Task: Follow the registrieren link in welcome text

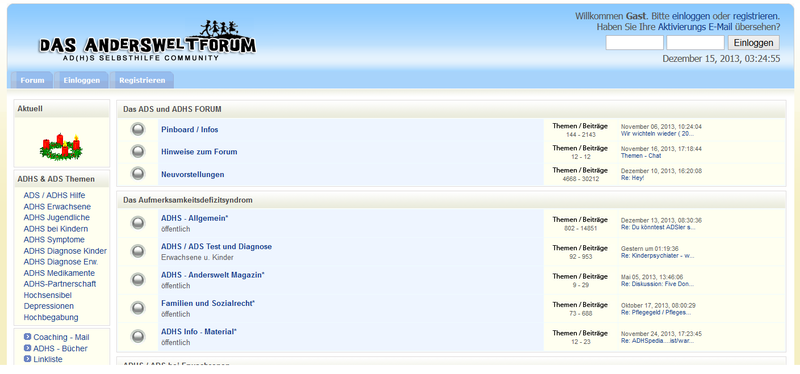Action: (756, 16)
